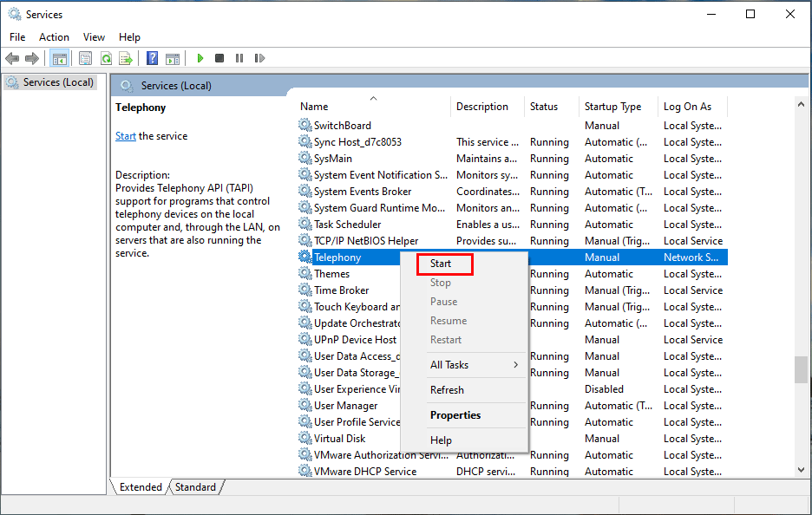Open the Help toolbar icon

pos(153,58)
